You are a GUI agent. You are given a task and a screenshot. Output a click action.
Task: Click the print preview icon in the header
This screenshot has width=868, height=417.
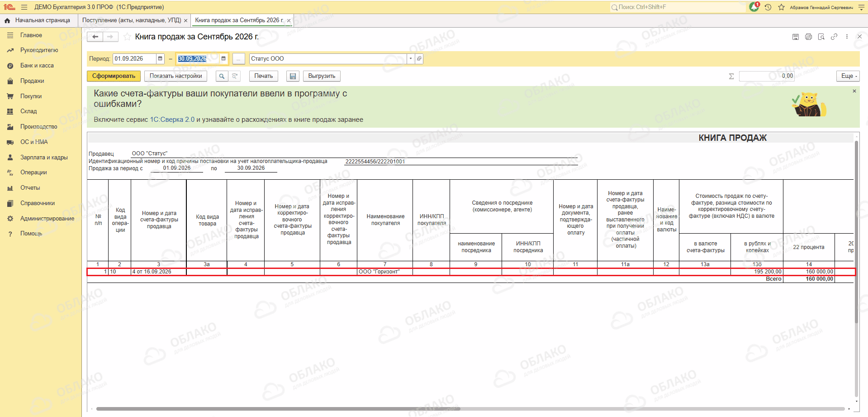tap(821, 37)
